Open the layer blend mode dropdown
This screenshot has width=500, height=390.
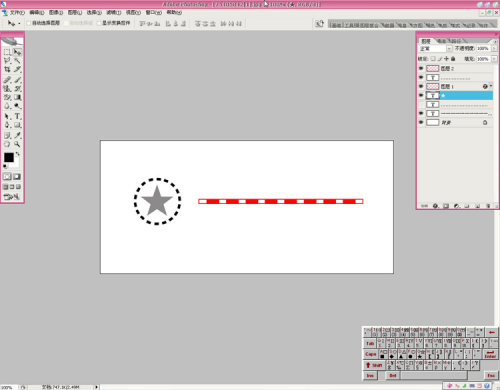pos(435,49)
